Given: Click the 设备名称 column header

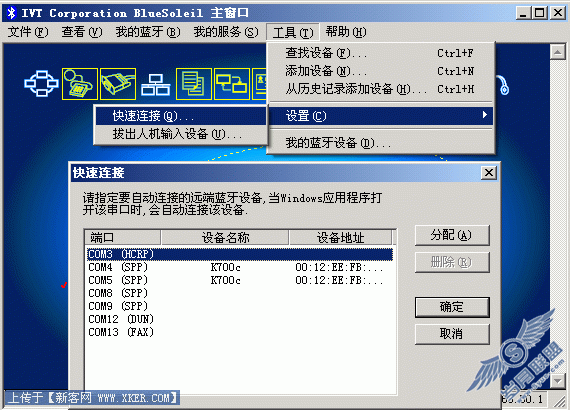Looking at the screenshot, I should click(x=225, y=237).
